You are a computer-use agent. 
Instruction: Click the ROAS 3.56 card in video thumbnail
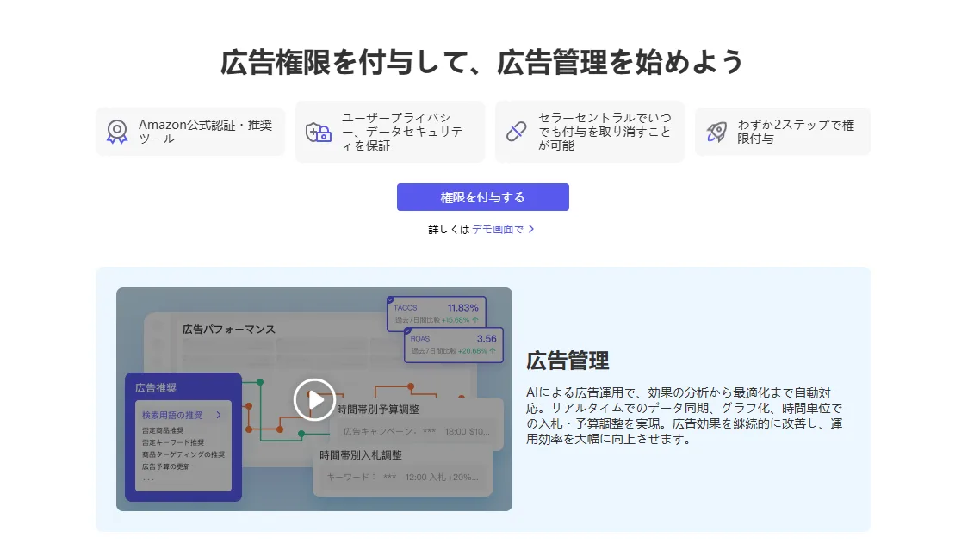click(454, 344)
